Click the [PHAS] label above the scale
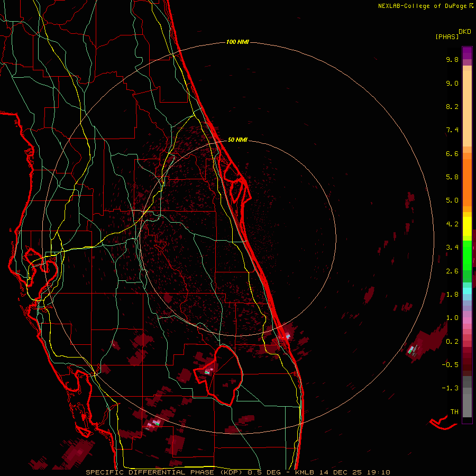This screenshot has height=476, width=476. [x=447, y=36]
